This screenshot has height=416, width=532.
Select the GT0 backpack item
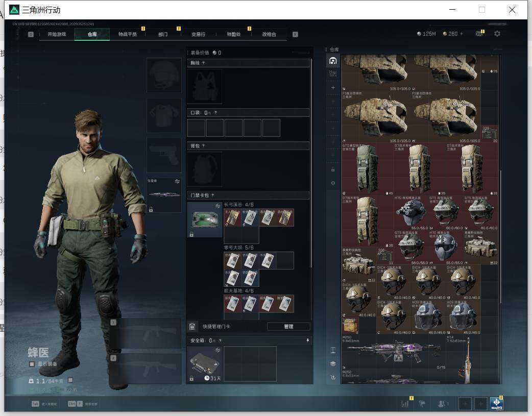pos(367,169)
